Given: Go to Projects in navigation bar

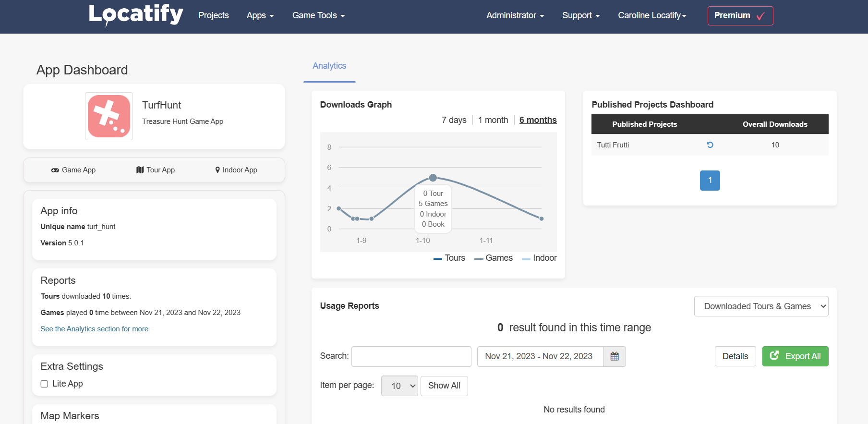Looking at the screenshot, I should coord(214,15).
